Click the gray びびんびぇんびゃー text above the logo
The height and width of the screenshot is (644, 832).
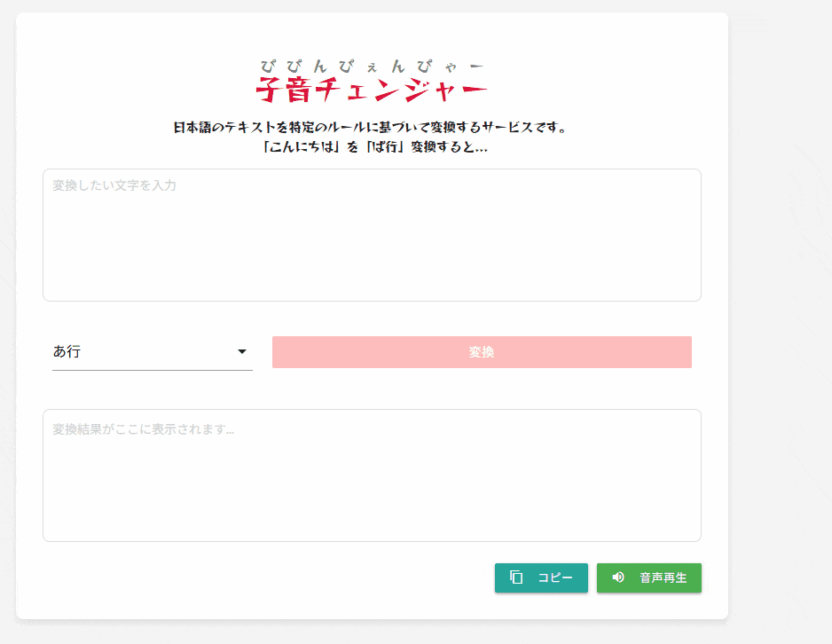tap(372, 67)
